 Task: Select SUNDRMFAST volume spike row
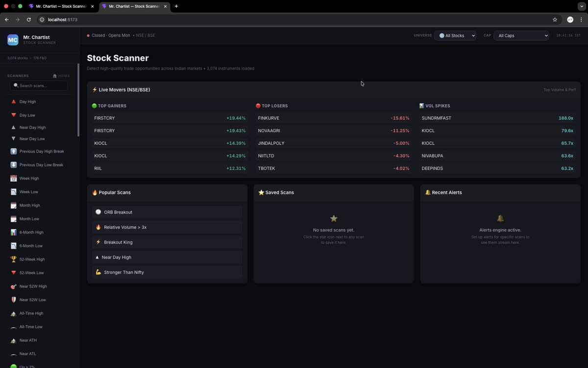tap(497, 118)
